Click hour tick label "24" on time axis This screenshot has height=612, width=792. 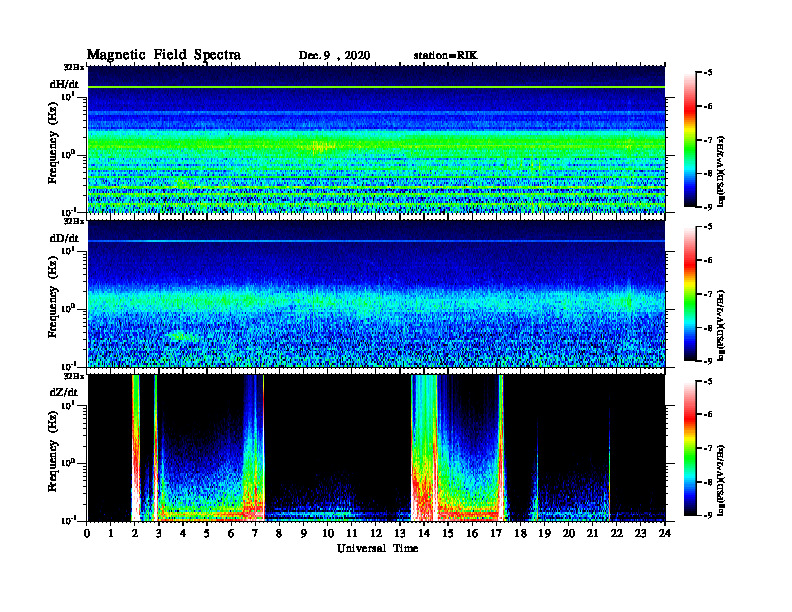(x=665, y=534)
